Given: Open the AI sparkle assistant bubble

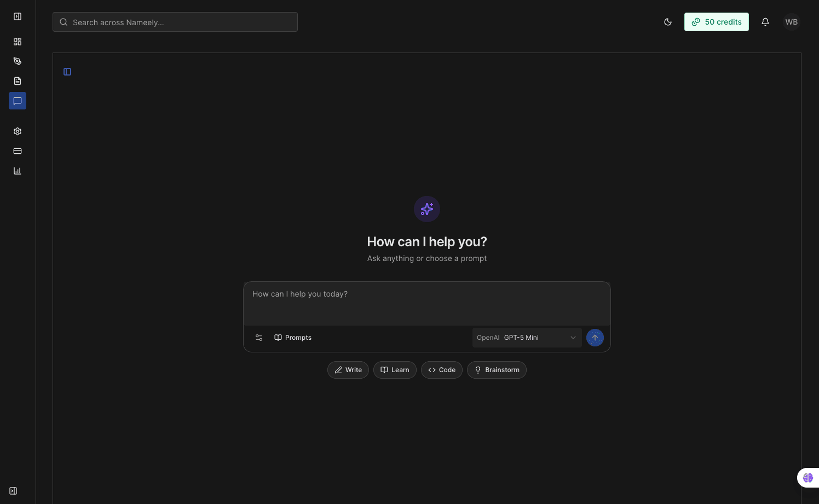Looking at the screenshot, I should click(809, 477).
